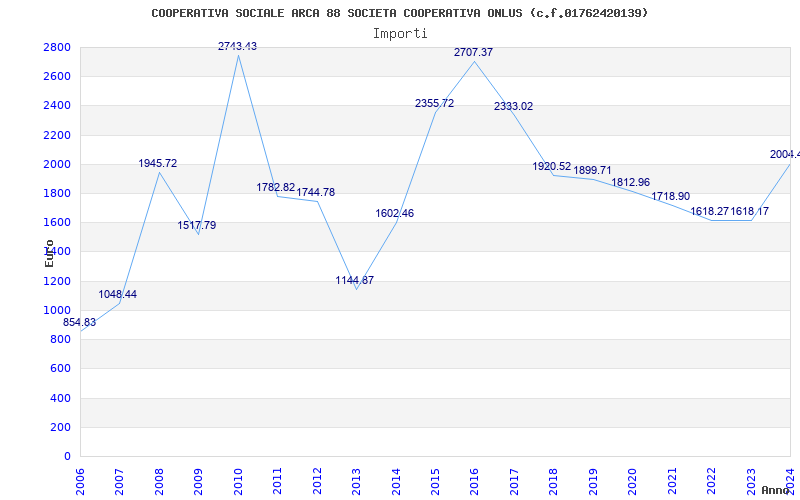Select the 2355.72 data label
Viewport: 800px width, 500px height.
[x=434, y=103]
